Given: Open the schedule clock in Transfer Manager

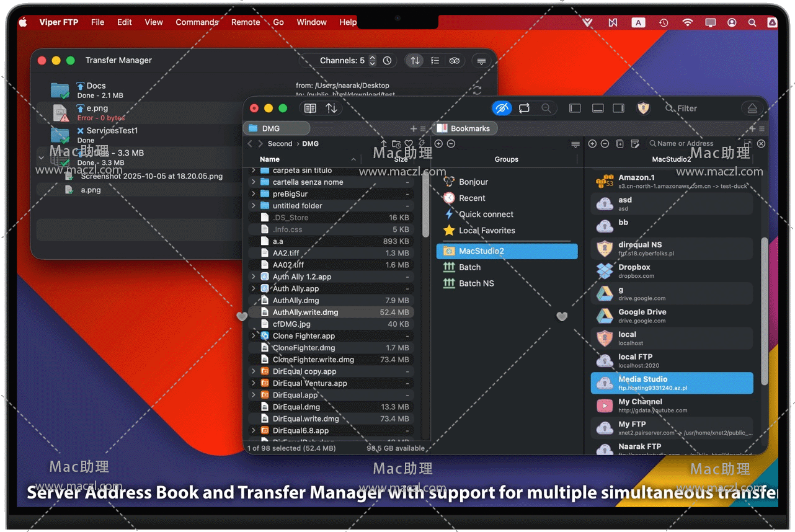Looking at the screenshot, I should point(388,61).
